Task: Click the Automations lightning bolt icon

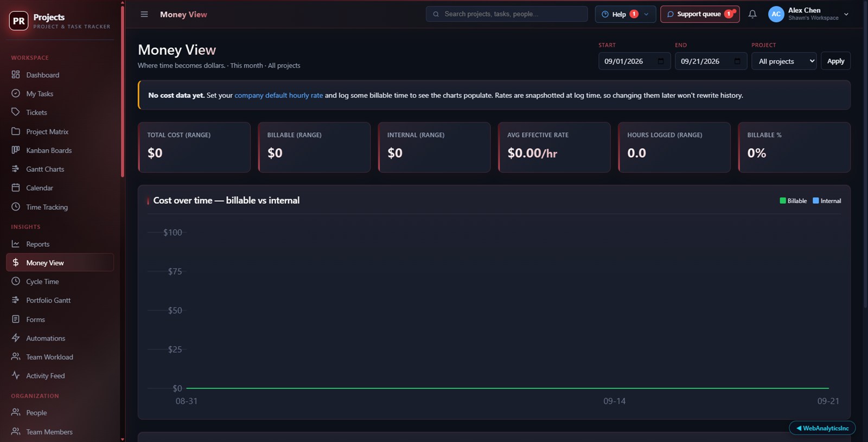Action: coord(16,338)
